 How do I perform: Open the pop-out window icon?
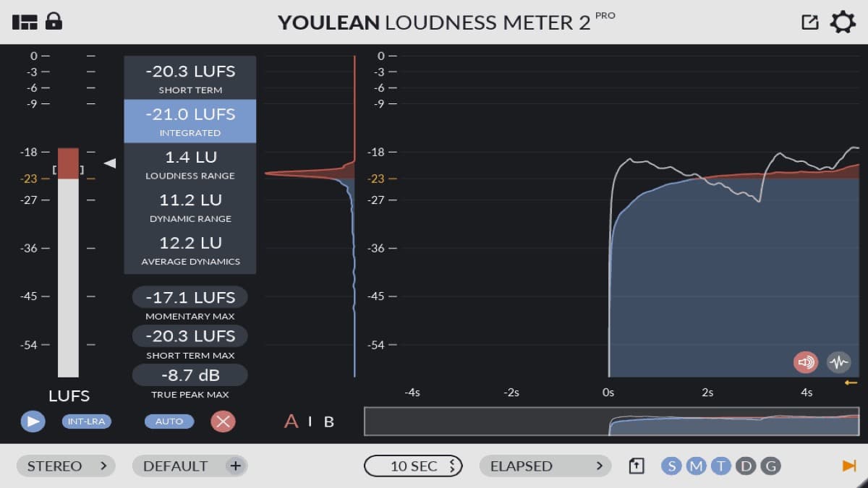tap(810, 22)
